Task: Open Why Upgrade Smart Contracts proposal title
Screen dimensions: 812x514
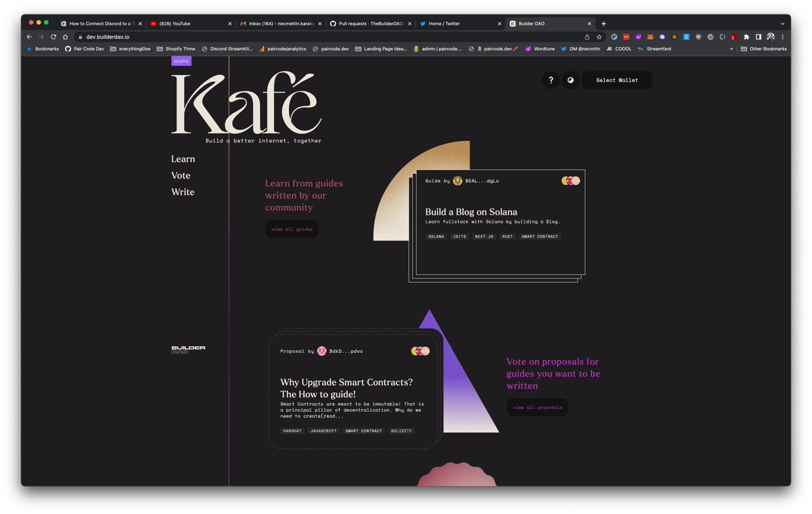Action: pyautogui.click(x=346, y=388)
